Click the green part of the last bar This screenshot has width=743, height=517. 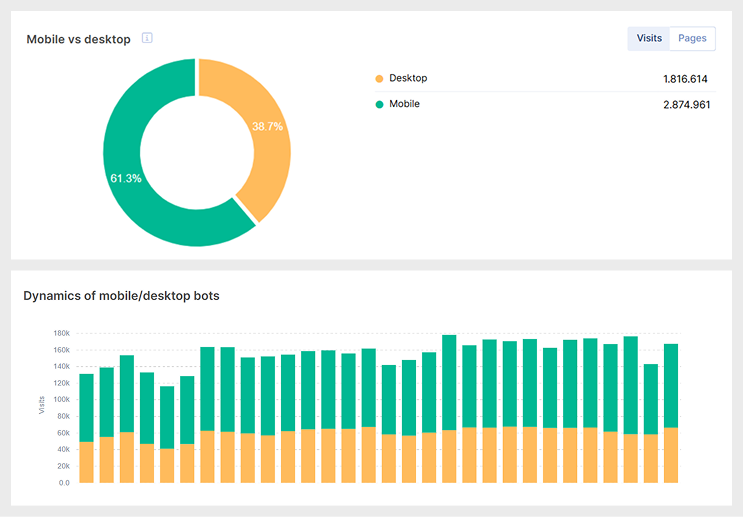coord(671,385)
